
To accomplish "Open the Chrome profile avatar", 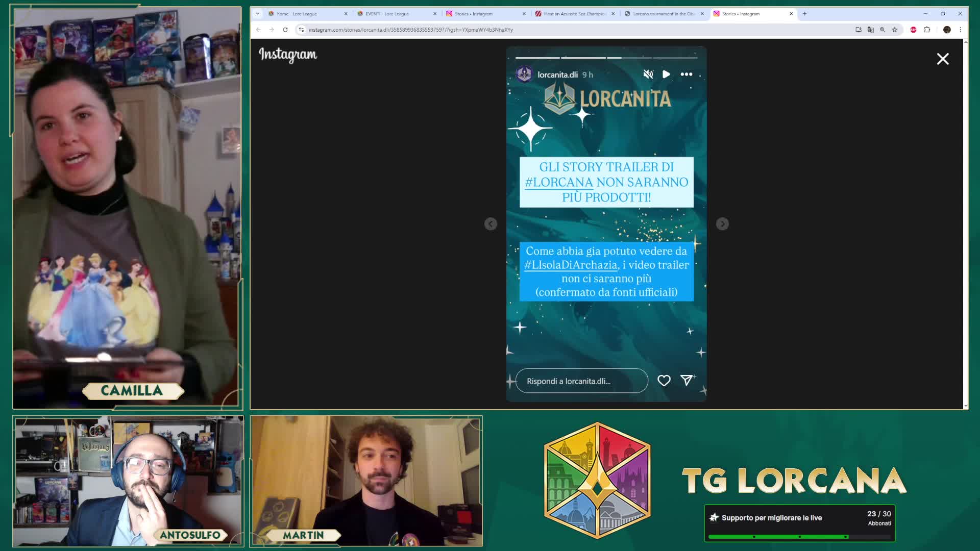I will (947, 30).
